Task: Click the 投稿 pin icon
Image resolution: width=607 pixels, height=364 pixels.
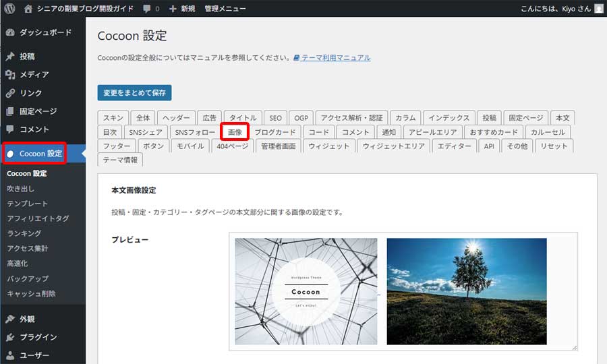Action: (x=10, y=57)
